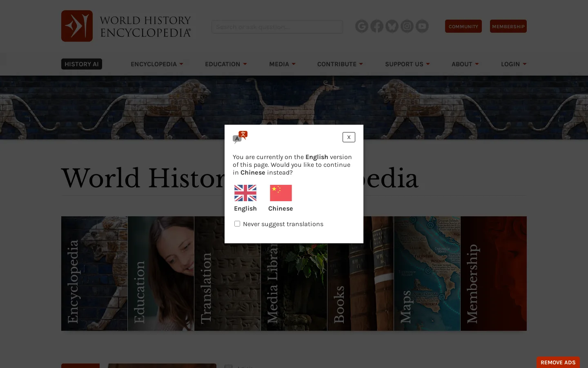
Task: Open the Membership red panel thumbnail
Action: [x=494, y=274]
